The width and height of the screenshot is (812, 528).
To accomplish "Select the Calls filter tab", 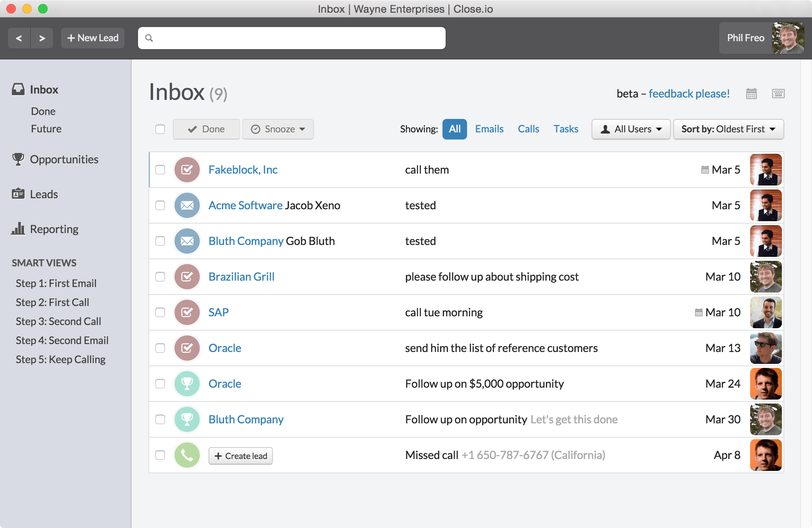I will click(529, 129).
